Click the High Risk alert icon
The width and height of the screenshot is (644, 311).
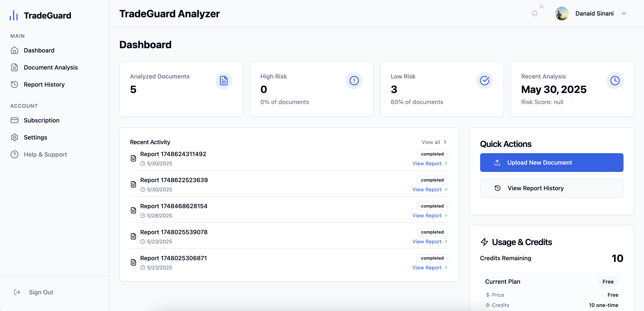(x=354, y=81)
